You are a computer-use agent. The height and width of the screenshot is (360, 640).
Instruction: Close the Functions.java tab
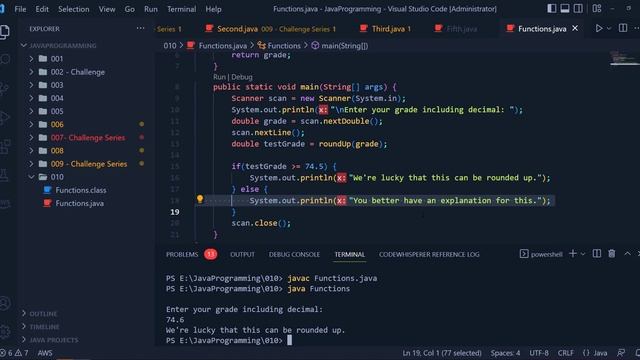[575, 28]
